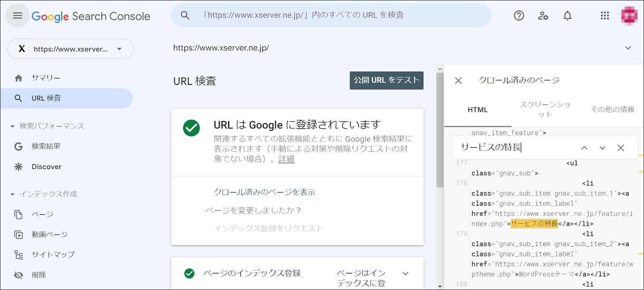Click the home icon beside サマリー
644x290 pixels.
[x=19, y=78]
